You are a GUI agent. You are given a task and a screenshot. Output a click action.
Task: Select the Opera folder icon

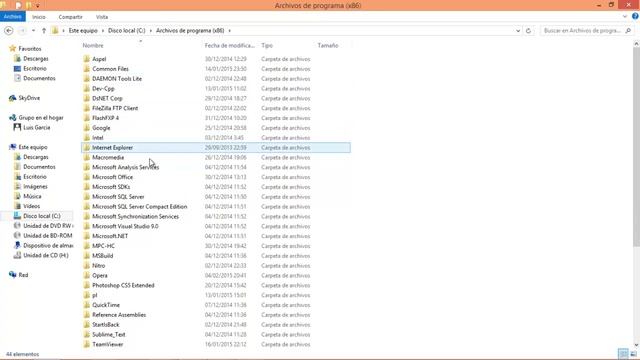click(87, 275)
